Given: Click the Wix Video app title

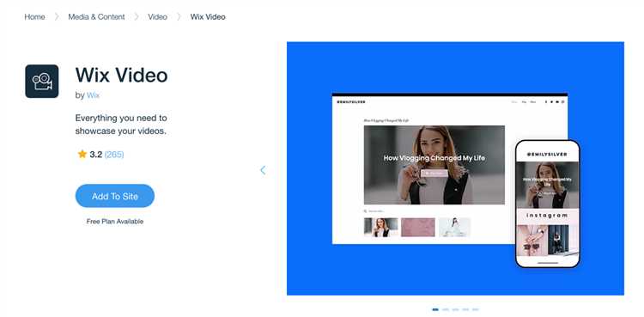Looking at the screenshot, I should click(122, 76).
